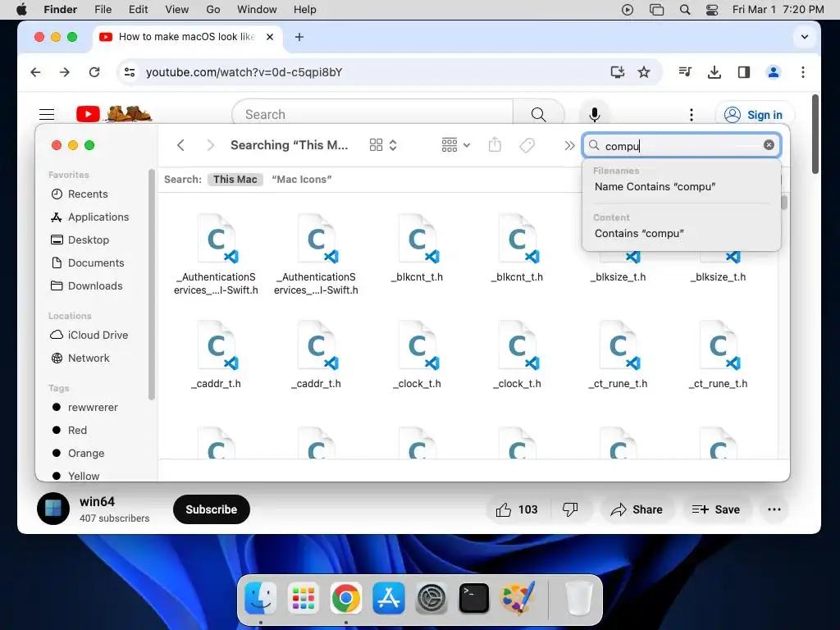Click the Chrome site information icon
The image size is (840, 630).
[x=130, y=72]
